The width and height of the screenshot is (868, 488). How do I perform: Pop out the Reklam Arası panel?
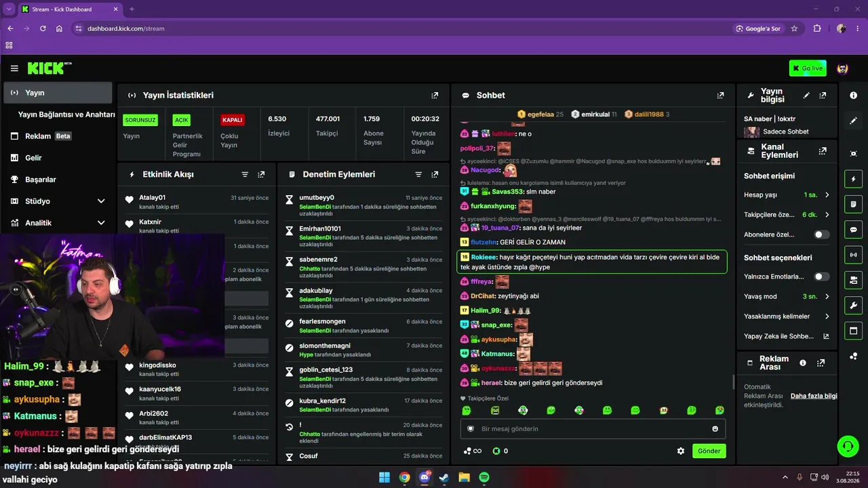pyautogui.click(x=821, y=363)
